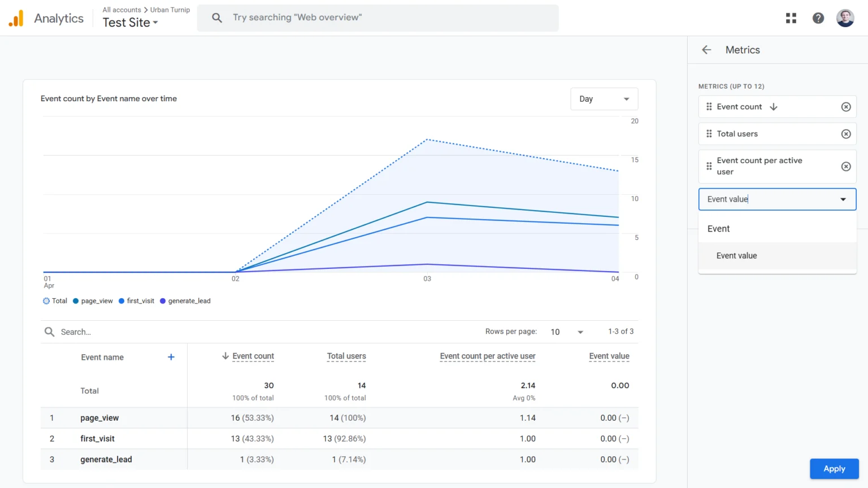This screenshot has height=488, width=868.
Task: Click the profile avatar
Action: point(845,18)
